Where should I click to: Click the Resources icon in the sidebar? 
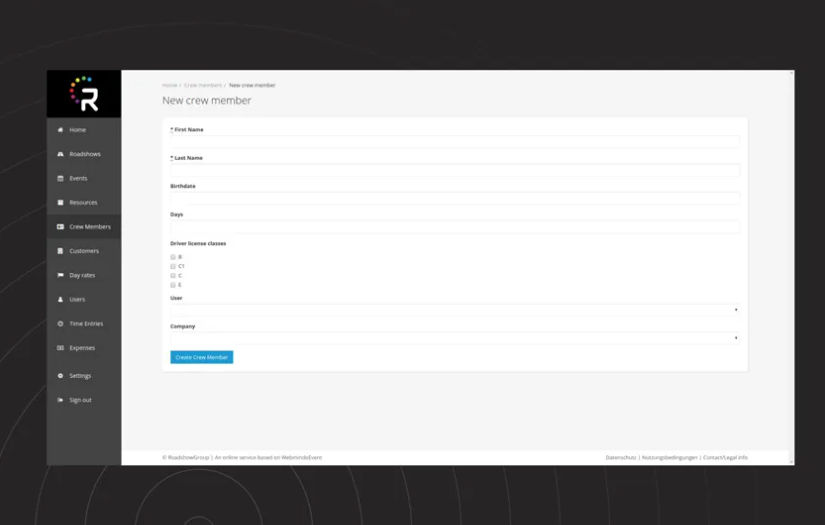(60, 203)
